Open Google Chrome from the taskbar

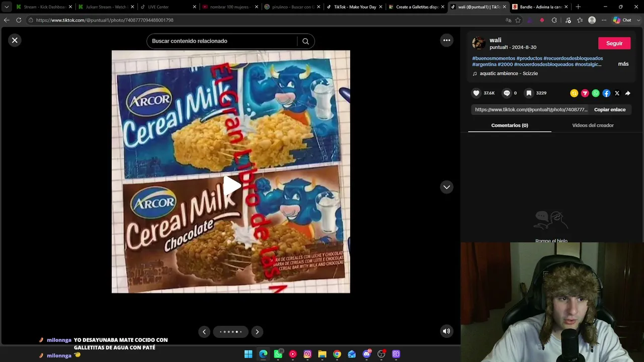point(337,354)
